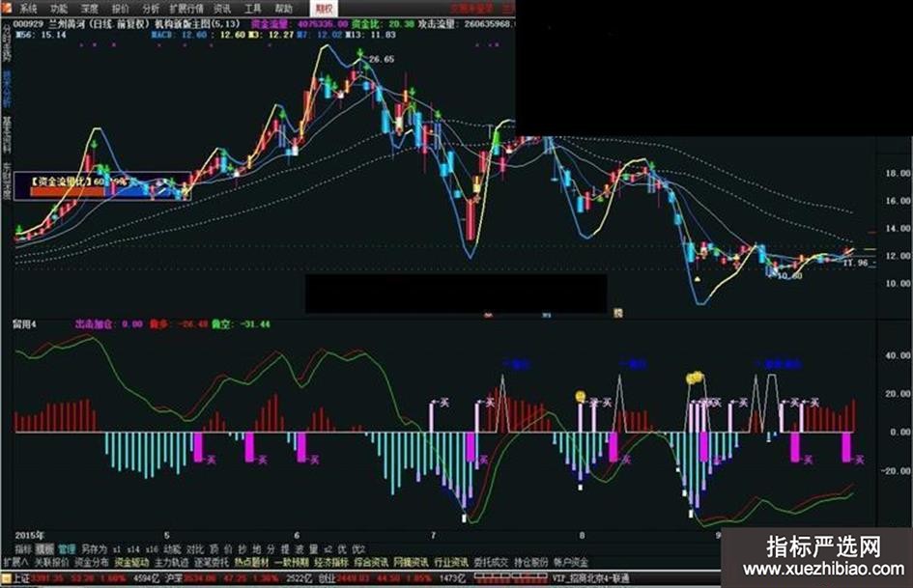Screen dimensions: 913x588
Task: Open the 综合资讯 tab
Action: [x=371, y=562]
